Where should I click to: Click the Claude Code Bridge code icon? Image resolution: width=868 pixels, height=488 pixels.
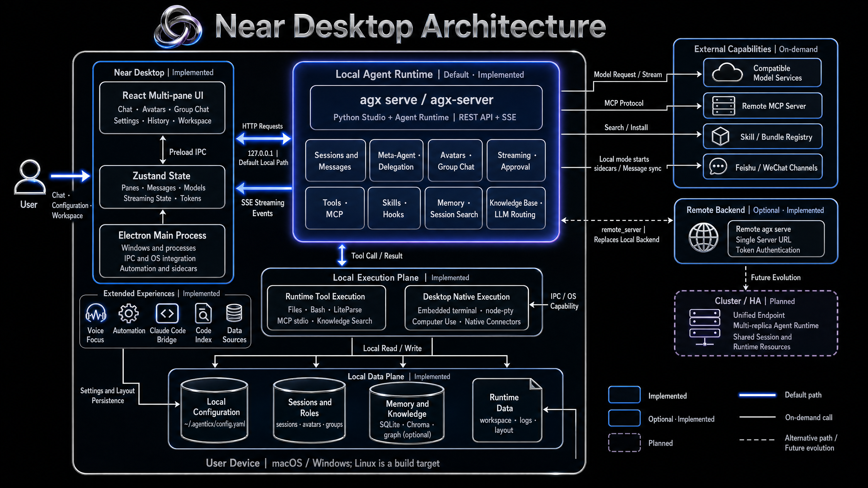[x=167, y=313]
